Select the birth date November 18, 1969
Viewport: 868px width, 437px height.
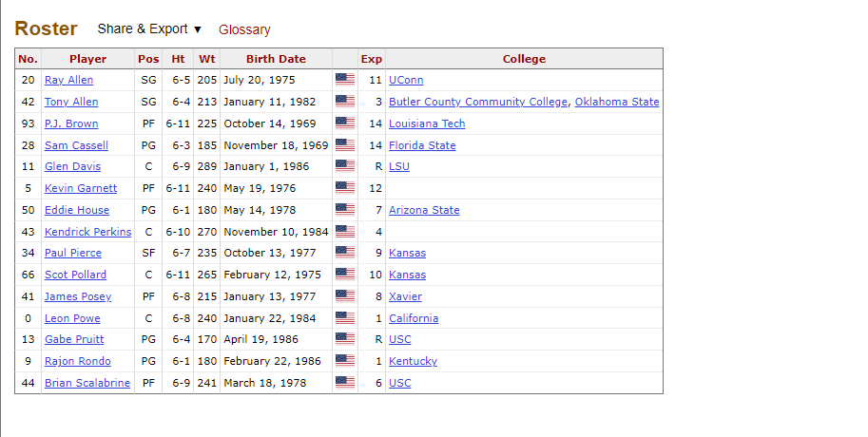click(x=276, y=145)
